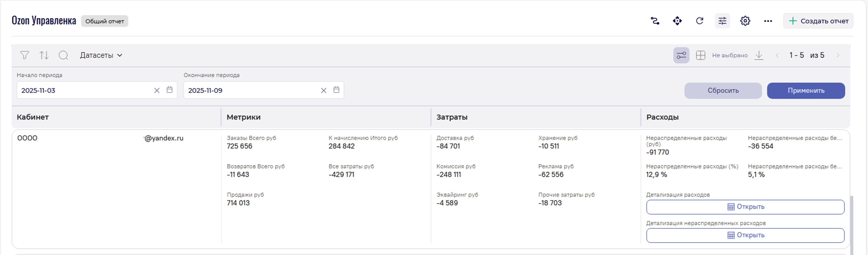The image size is (868, 255).
Task: Click the Создать отчет button
Action: tap(818, 21)
